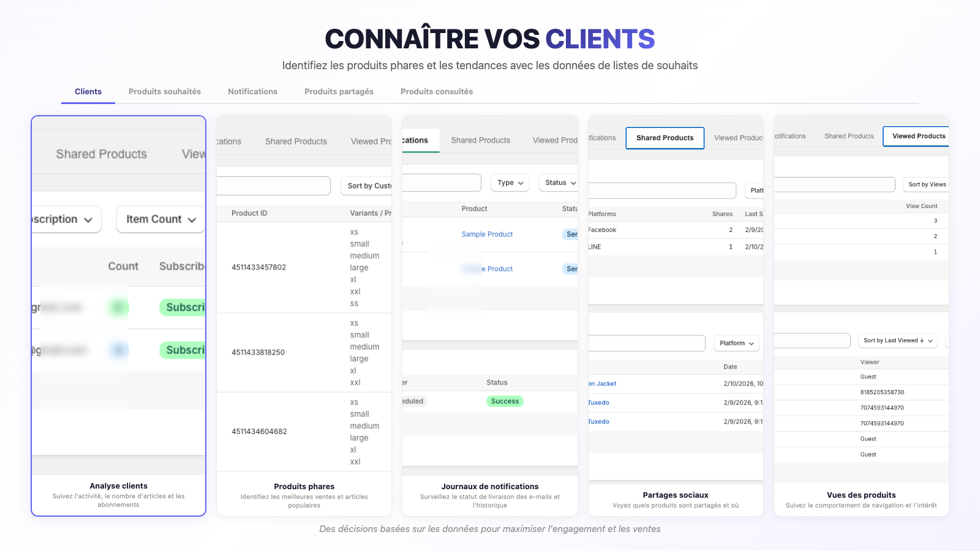This screenshot has height=551, width=980.
Task: Click the Sample Product link
Action: [487, 234]
